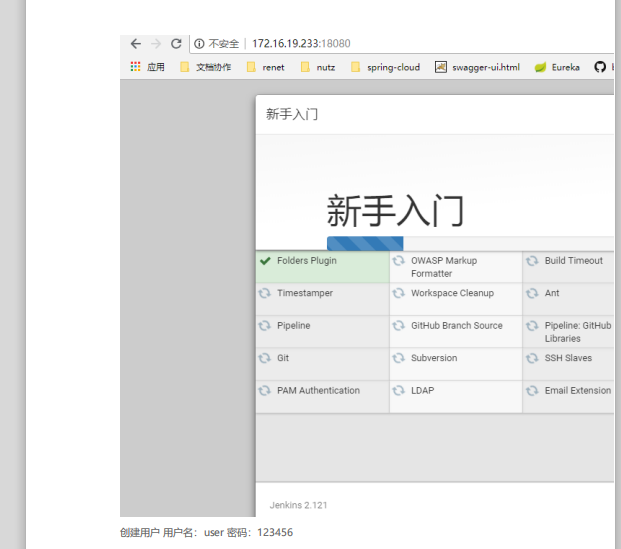Click the pending icon beside Git

265,358
